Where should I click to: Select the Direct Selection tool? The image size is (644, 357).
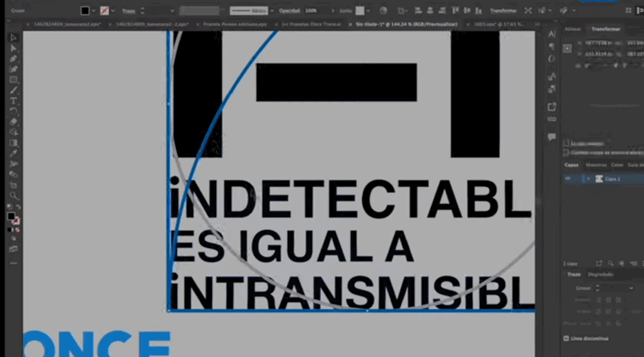(13, 48)
